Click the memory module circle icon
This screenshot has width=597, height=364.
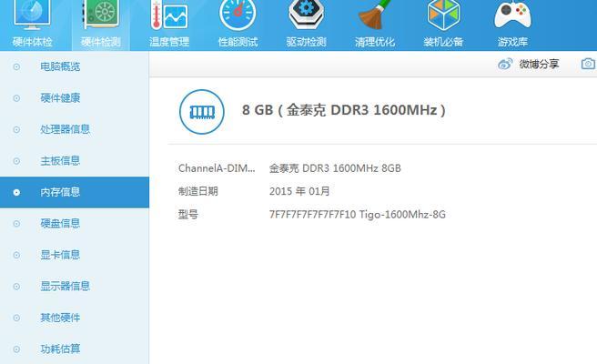(202, 112)
